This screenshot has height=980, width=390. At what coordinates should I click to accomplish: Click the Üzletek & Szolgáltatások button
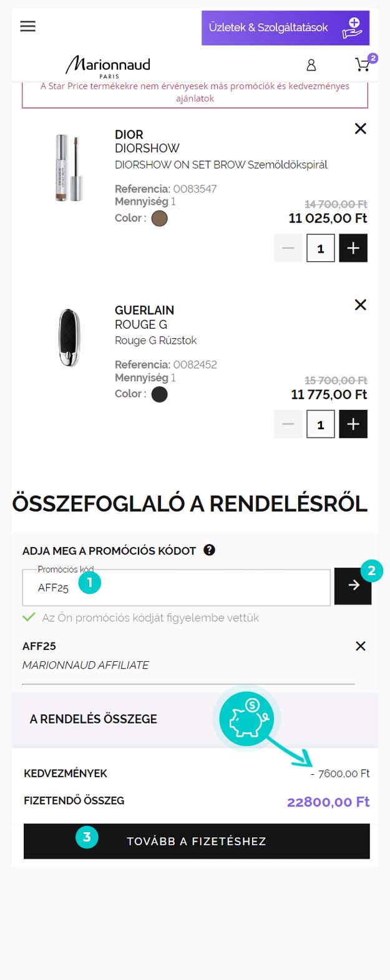point(285,27)
